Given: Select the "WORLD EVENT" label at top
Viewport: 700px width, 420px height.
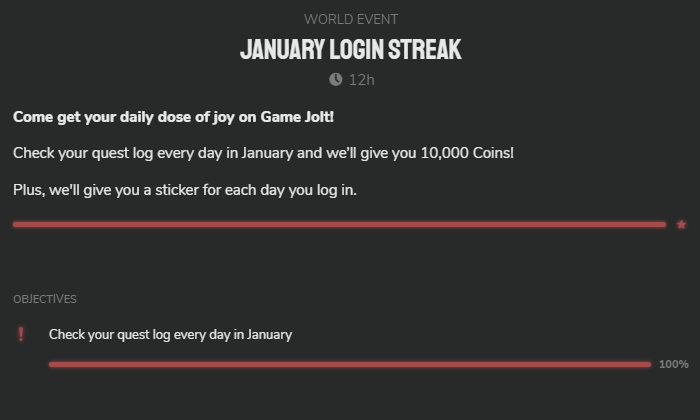Looking at the screenshot, I should point(350,19).
